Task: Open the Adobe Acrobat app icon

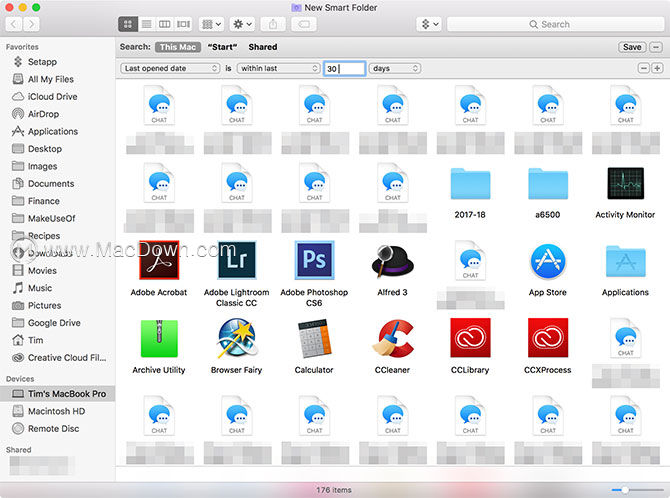Action: click(x=159, y=260)
